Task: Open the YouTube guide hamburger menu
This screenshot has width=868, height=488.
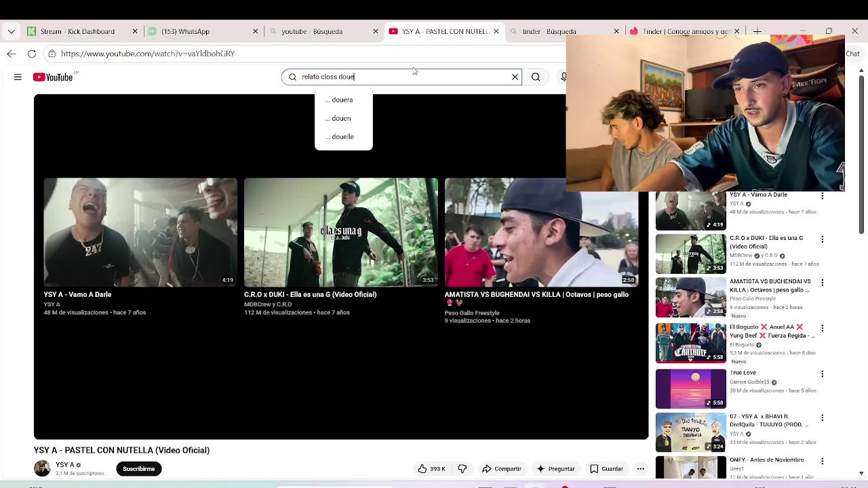Action: pos(18,77)
